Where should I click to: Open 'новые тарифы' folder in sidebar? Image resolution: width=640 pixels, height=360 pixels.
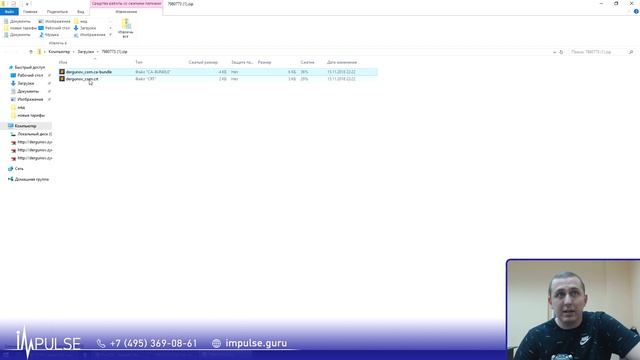[31, 116]
